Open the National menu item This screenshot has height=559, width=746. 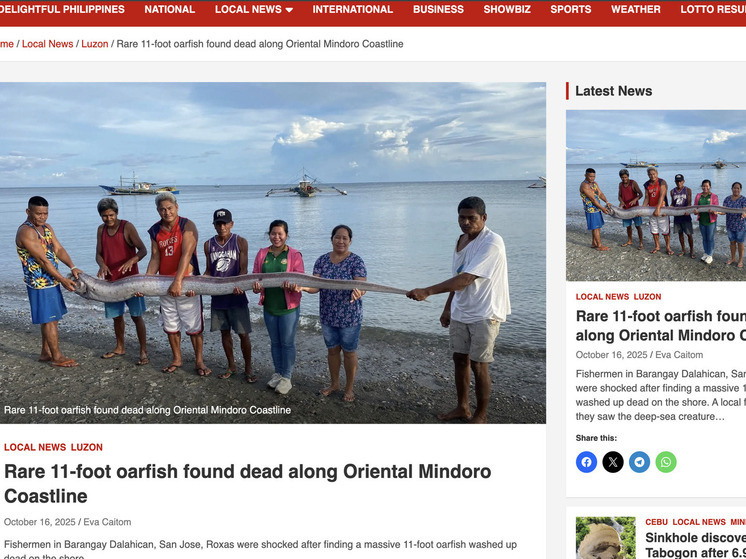(169, 10)
